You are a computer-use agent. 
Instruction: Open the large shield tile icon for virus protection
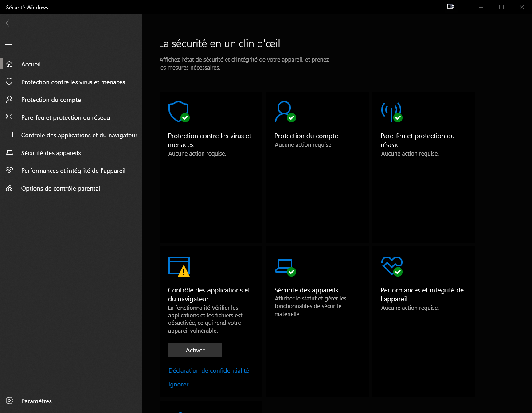coord(179,112)
